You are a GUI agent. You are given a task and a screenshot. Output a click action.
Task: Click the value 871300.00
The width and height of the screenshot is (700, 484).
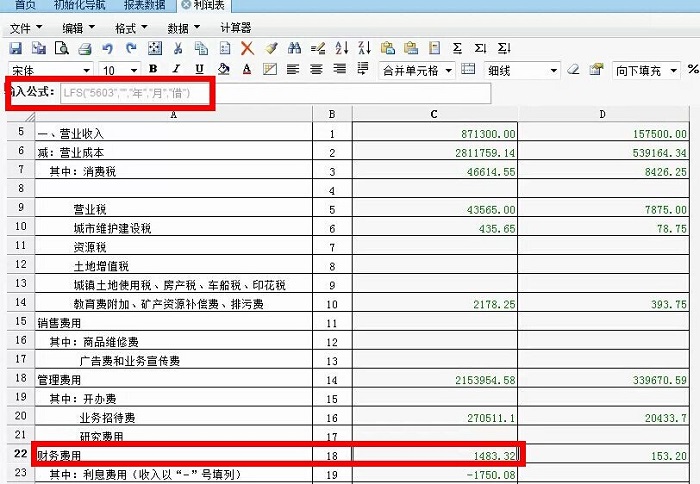(488, 134)
